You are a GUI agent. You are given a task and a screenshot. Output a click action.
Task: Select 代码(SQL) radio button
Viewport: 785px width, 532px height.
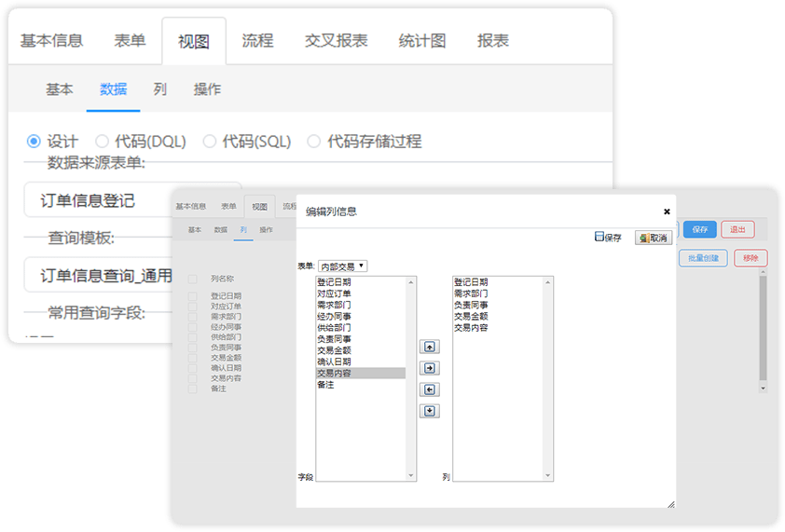(209, 142)
